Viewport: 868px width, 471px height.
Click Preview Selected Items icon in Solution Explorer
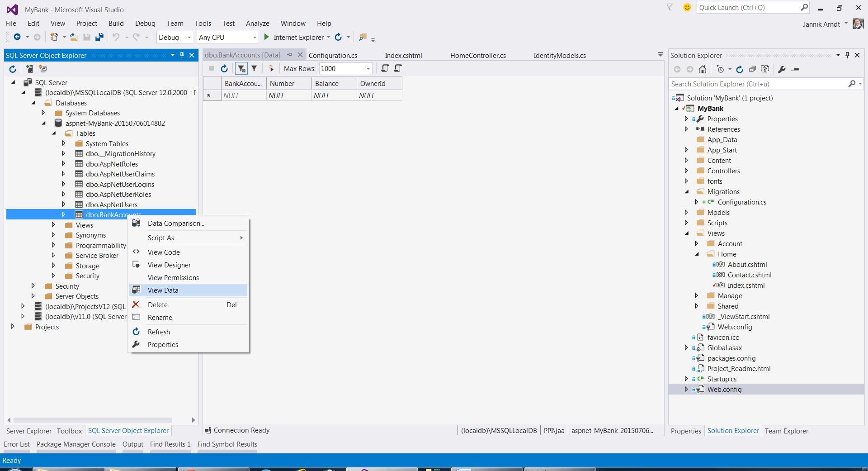tap(795, 69)
